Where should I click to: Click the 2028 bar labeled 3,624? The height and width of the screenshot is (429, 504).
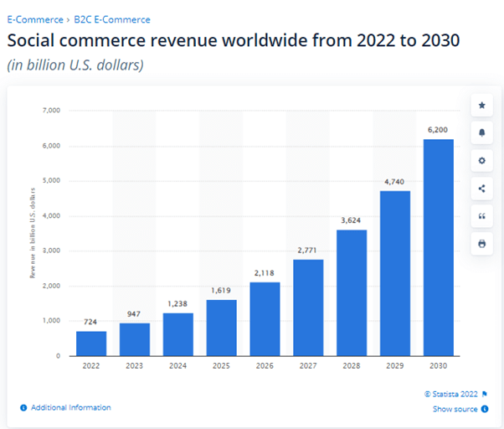point(352,293)
